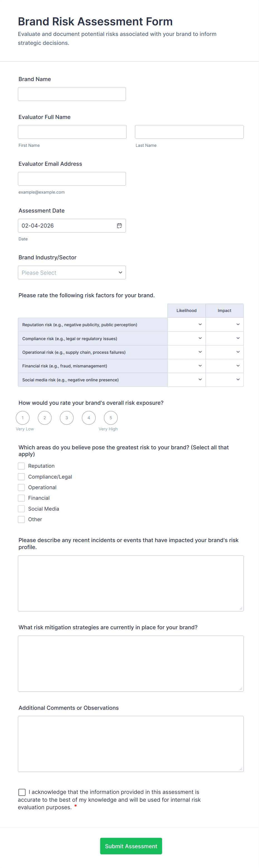259x868 pixels.
Task: Select overall risk rating 1 Very Low
Action: click(x=23, y=418)
